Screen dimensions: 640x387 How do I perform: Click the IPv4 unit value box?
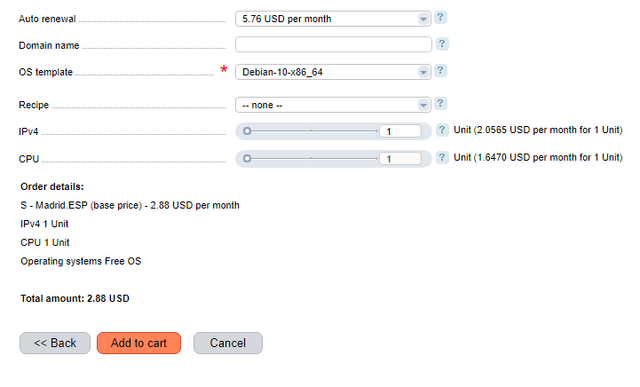coord(400,131)
